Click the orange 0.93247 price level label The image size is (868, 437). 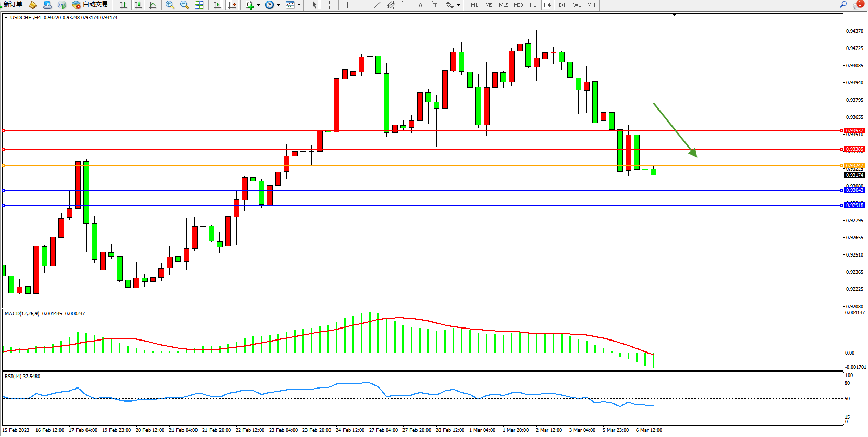tap(854, 166)
